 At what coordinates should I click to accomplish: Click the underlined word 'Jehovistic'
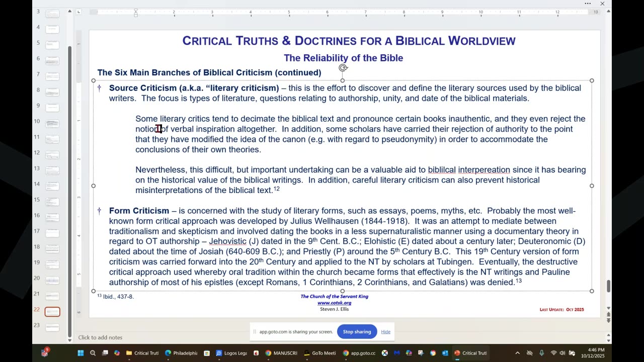pyautogui.click(x=227, y=241)
